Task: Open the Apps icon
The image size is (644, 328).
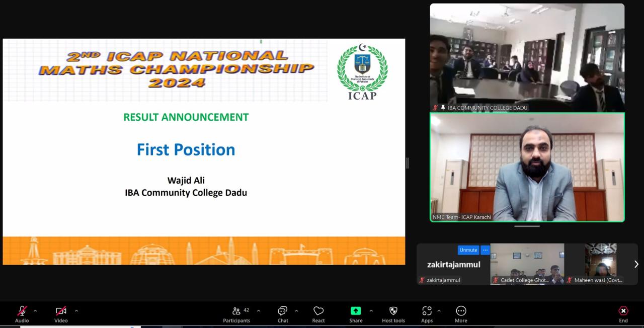Action: 427,311
